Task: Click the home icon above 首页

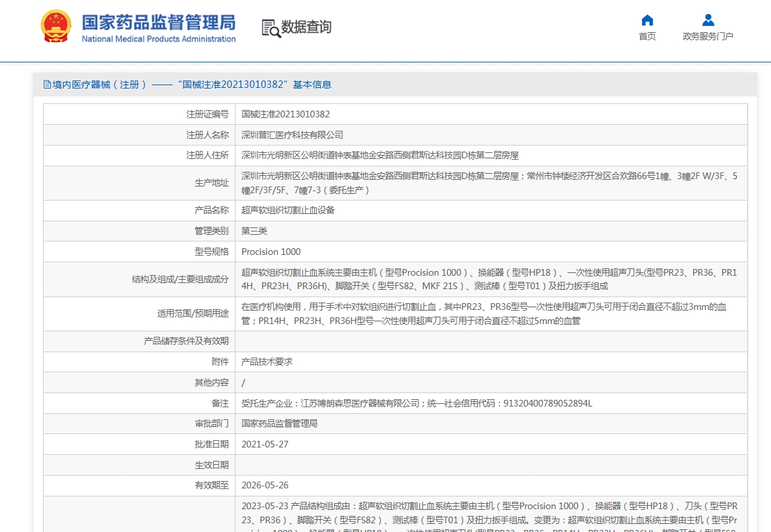Action: click(x=647, y=20)
